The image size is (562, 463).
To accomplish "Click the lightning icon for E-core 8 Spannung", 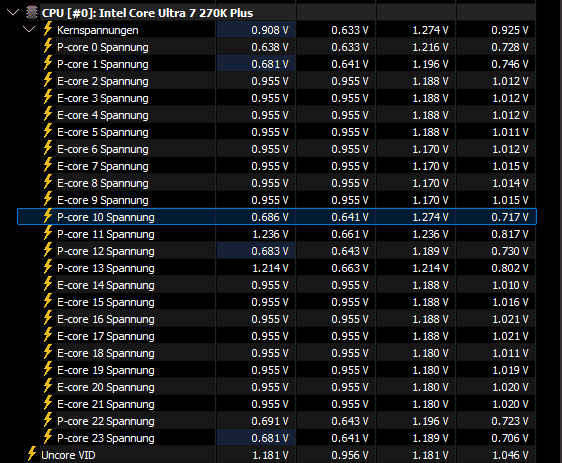I will (48, 182).
